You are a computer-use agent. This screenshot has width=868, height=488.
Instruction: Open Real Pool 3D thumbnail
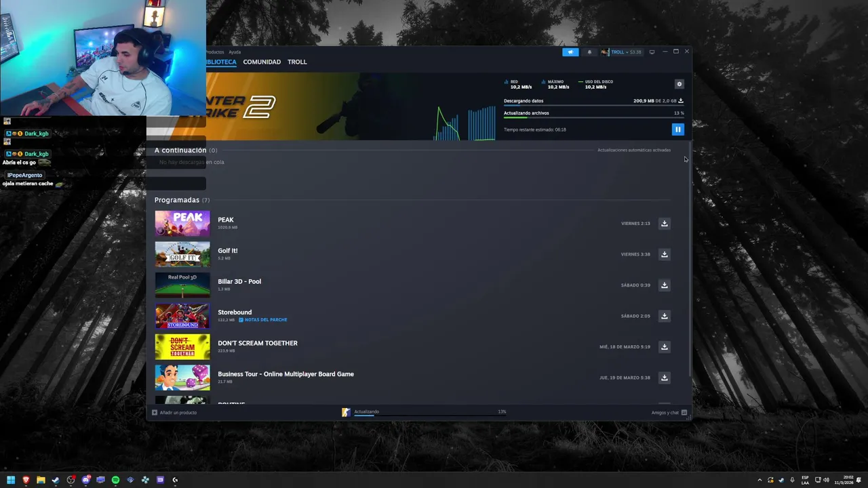(182, 285)
